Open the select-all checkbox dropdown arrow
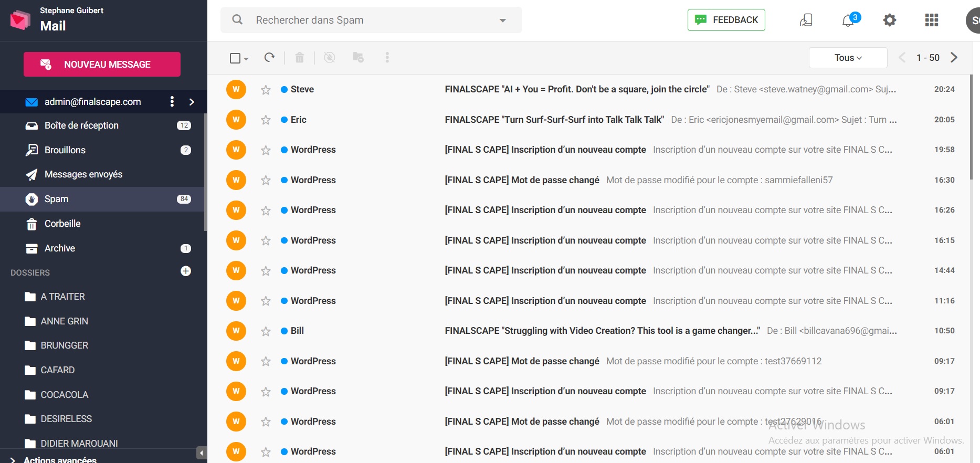This screenshot has width=980, height=463. tap(246, 59)
